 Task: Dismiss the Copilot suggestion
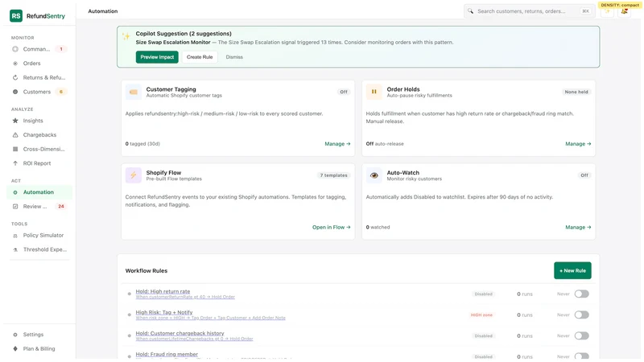point(234,57)
